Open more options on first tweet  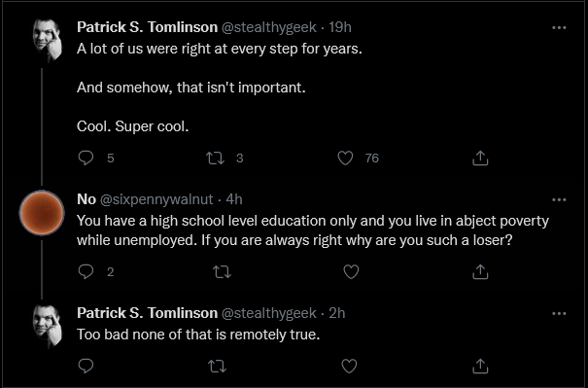(559, 27)
